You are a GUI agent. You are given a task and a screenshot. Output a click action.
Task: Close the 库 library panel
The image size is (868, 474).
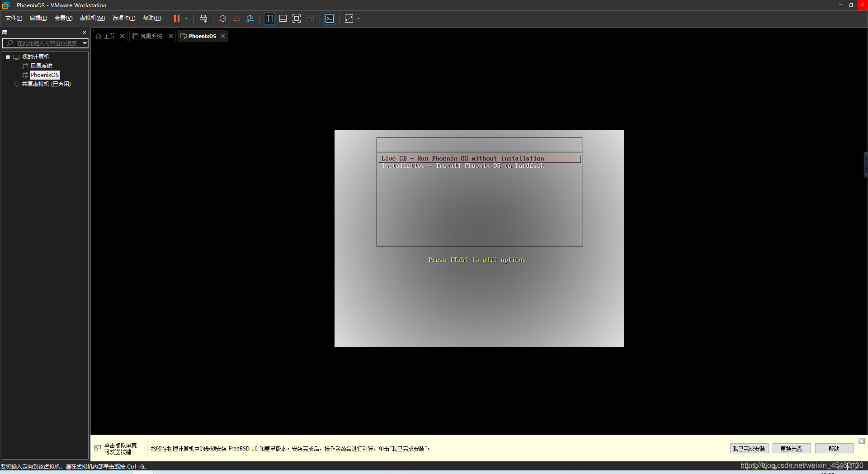click(x=85, y=33)
